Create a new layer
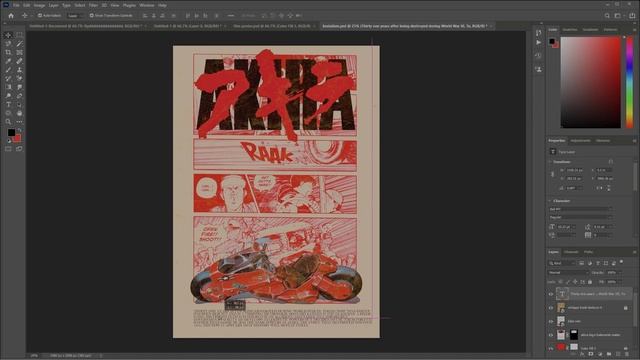This screenshot has height=360, width=640. [618, 354]
